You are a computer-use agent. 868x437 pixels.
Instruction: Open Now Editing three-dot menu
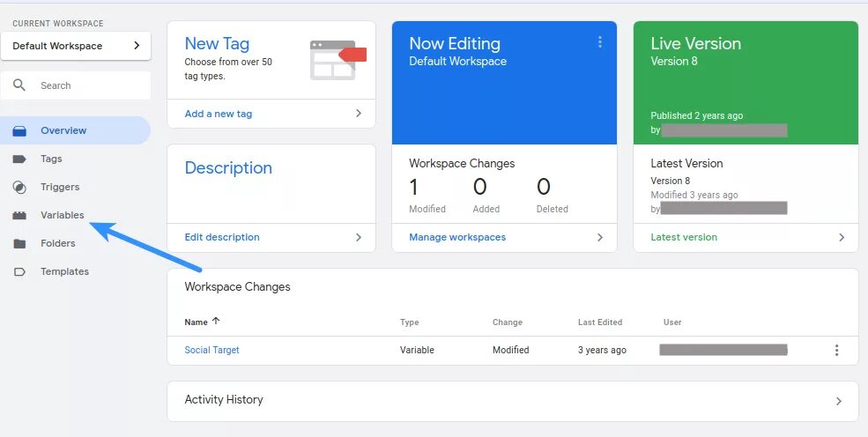point(600,42)
